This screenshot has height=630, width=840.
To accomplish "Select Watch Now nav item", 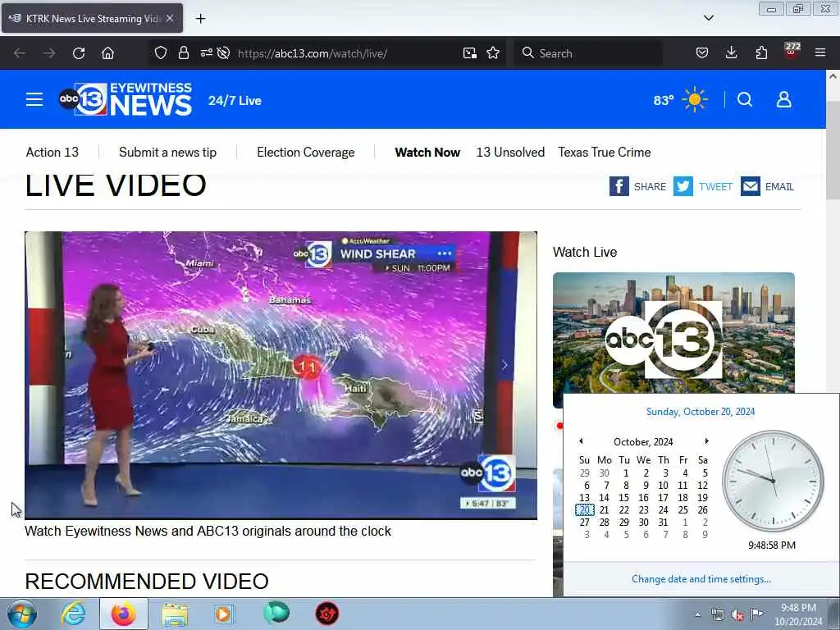I will tap(427, 152).
